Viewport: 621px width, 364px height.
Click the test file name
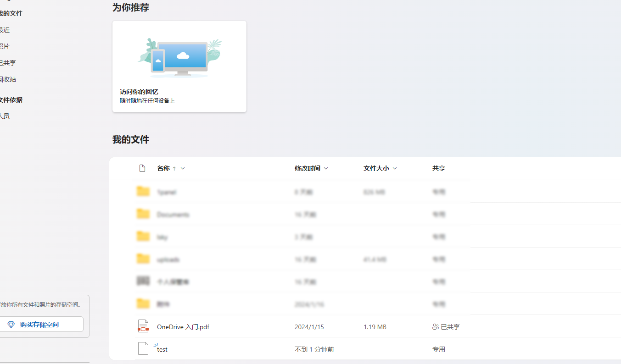[x=162, y=349]
